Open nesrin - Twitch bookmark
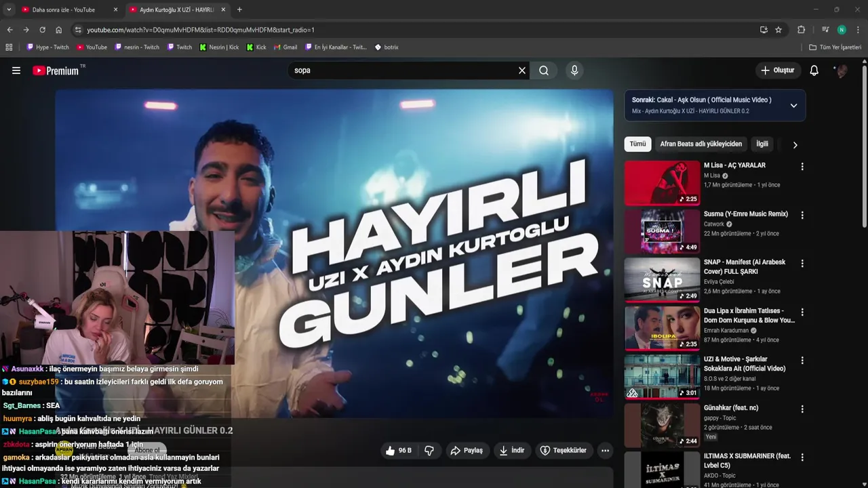Viewport: 868px width, 488px height. coord(137,47)
